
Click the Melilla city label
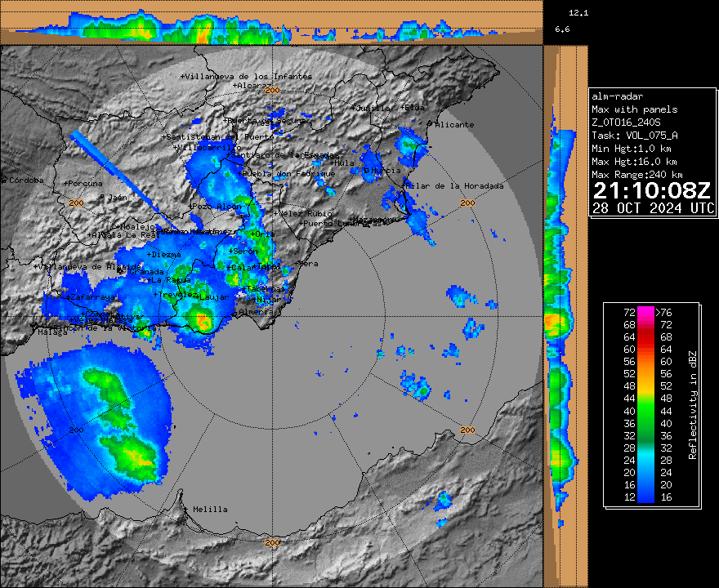click(210, 510)
